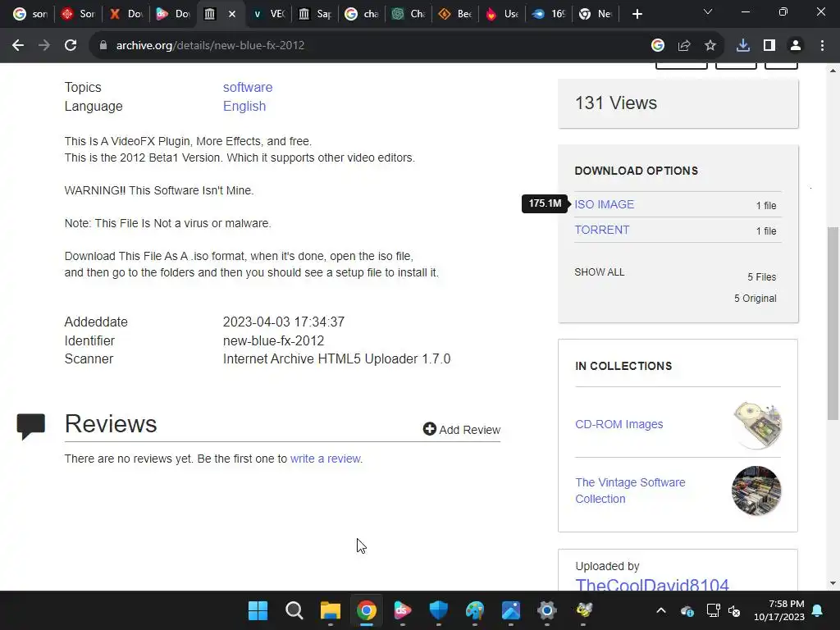Open the 'software' topic link
This screenshot has width=840, height=630.
[x=248, y=87]
